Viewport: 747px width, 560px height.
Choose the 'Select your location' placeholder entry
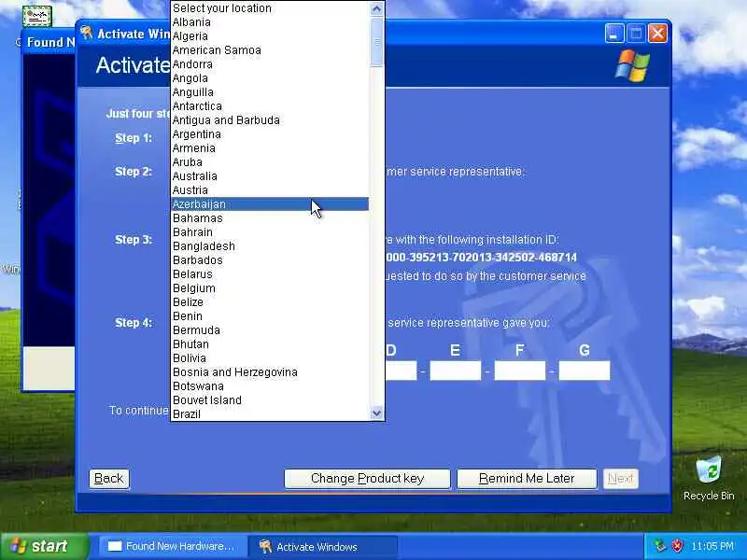coord(270,8)
